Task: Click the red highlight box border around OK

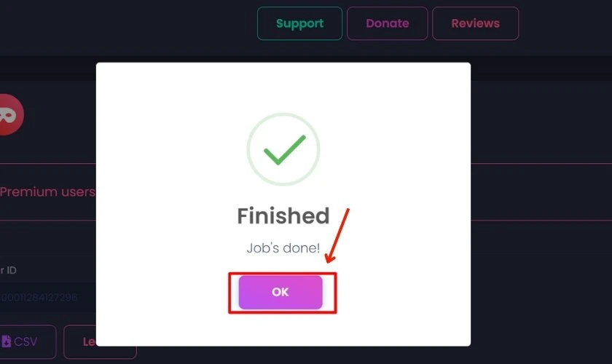Action: click(282, 274)
